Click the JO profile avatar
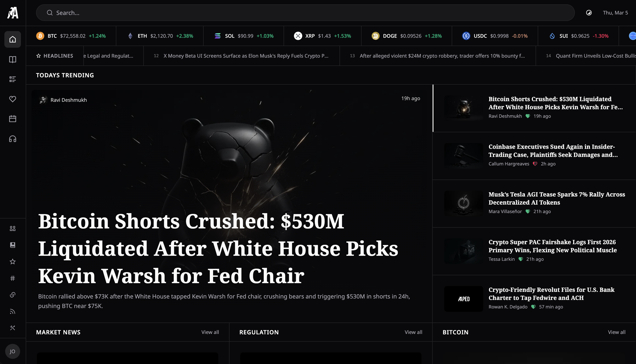636x364 pixels. [x=12, y=351]
